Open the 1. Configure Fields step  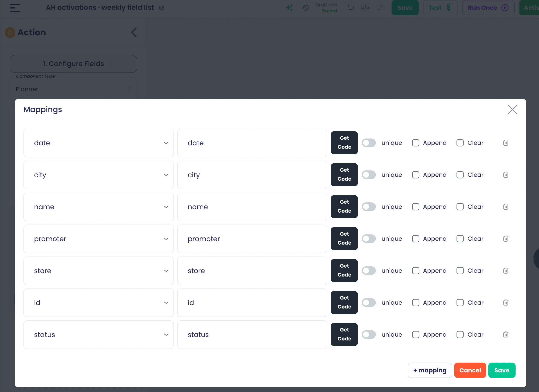[73, 64]
